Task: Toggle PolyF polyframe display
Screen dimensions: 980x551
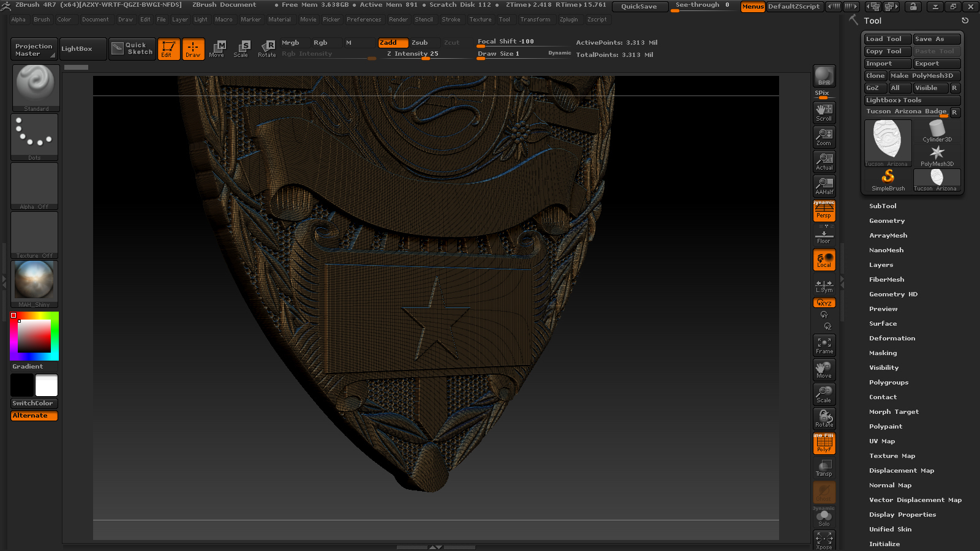Action: click(x=824, y=443)
